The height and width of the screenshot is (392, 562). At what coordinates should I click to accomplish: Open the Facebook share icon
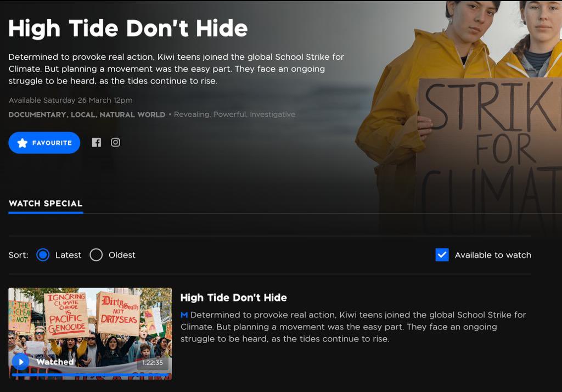point(96,142)
